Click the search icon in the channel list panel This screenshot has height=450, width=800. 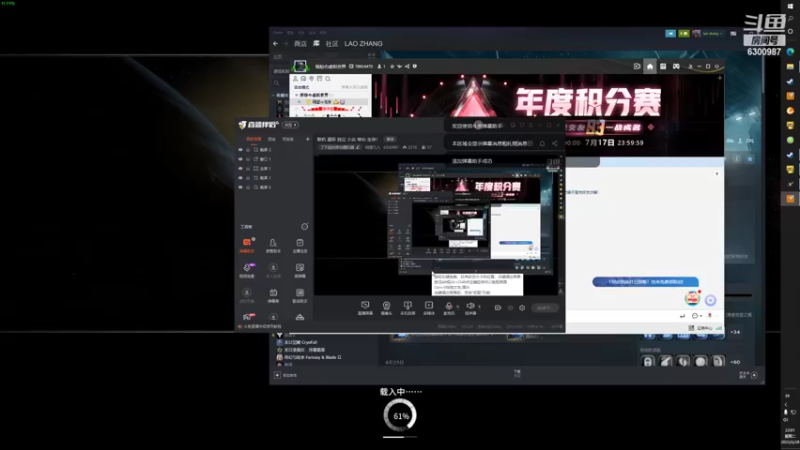(328, 79)
